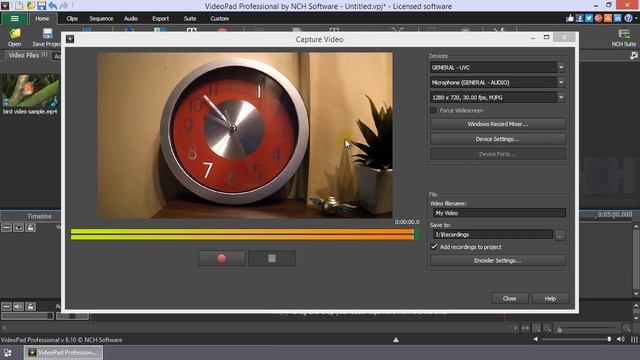Click the Twitter share icon
This screenshot has width=640, height=360.
click(x=589, y=18)
